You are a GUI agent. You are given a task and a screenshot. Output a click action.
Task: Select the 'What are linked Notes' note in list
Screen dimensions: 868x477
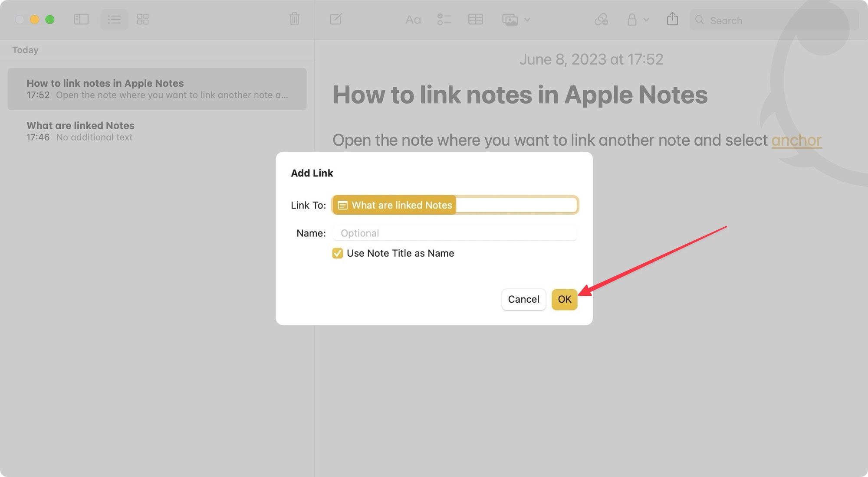coord(157,131)
